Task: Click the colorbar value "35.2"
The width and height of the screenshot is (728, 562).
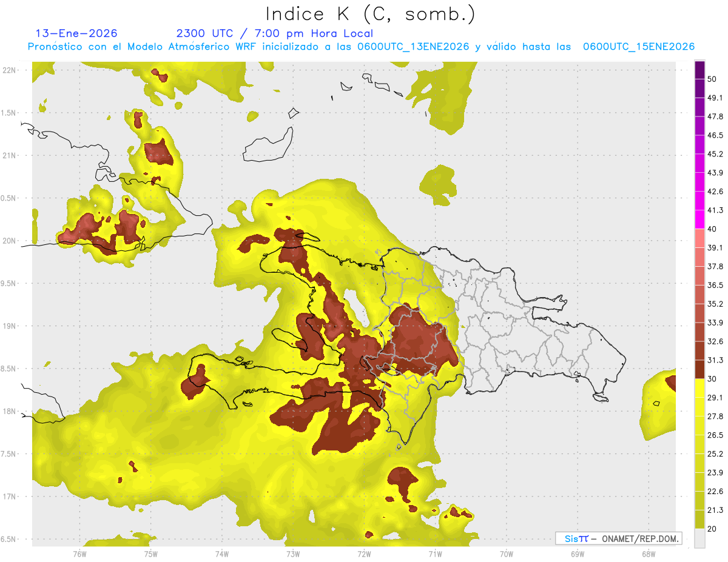Action: [x=715, y=304]
